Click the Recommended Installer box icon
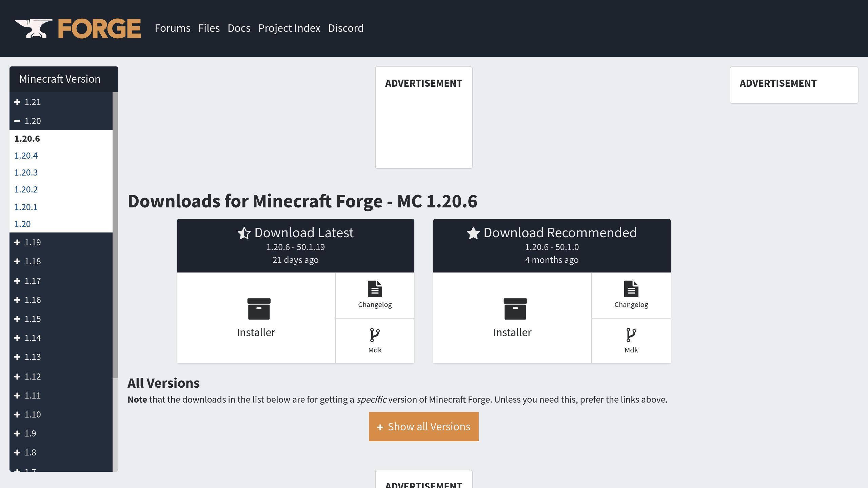 coord(515,309)
